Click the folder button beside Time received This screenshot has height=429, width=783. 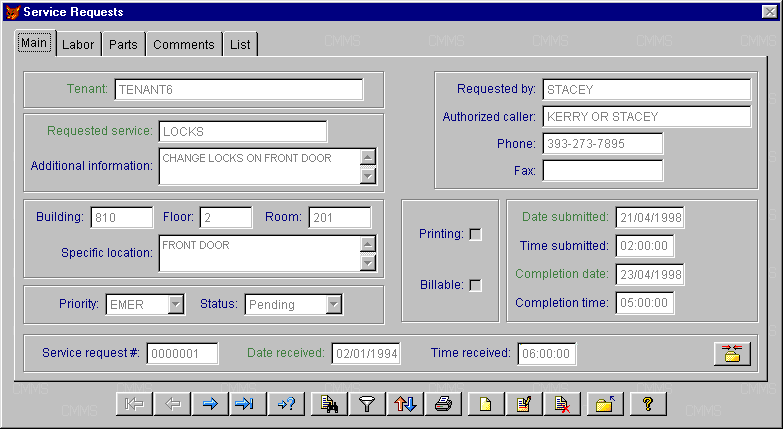click(x=732, y=353)
